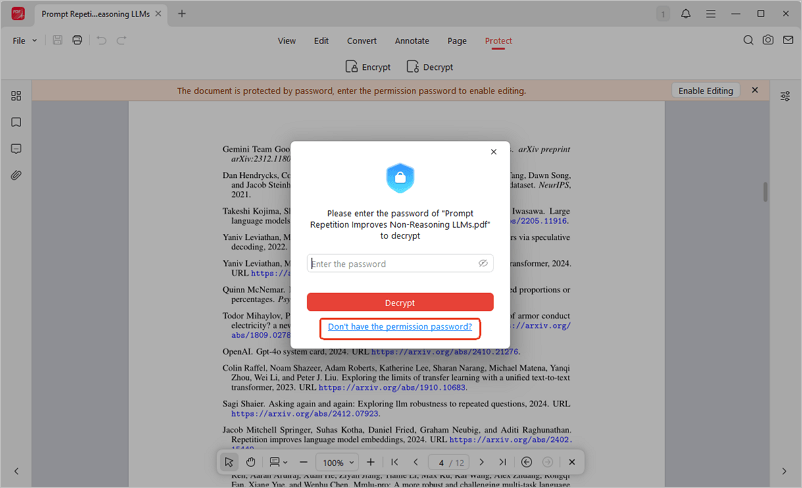Switch to the Edit tab
This screenshot has height=488, width=802.
click(x=321, y=40)
